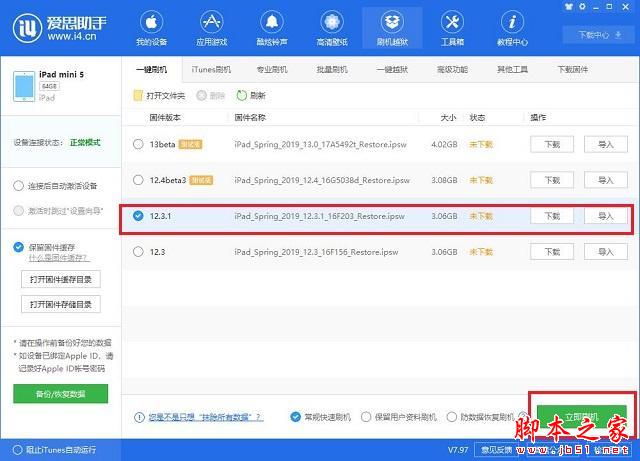Click V7.97 version label
The width and height of the screenshot is (640, 461).
[458, 450]
